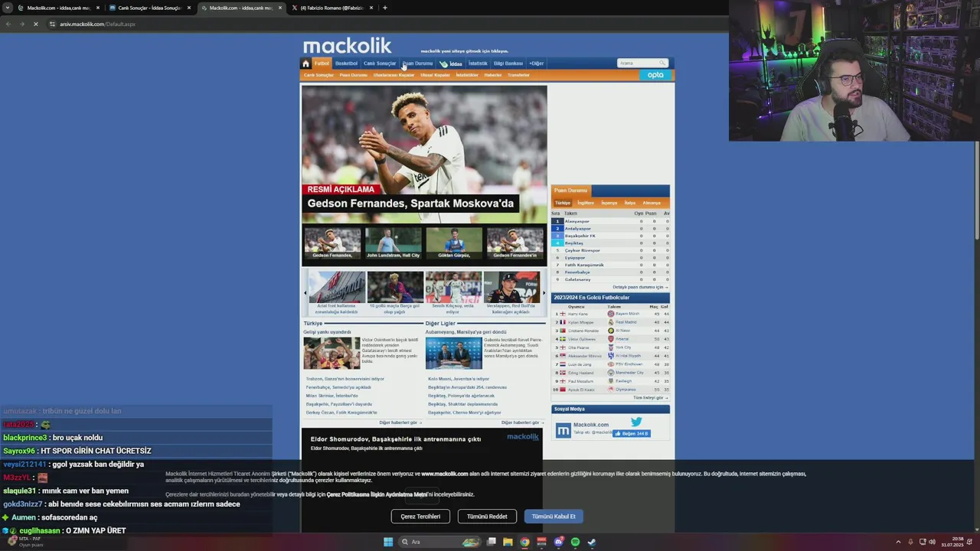The width and height of the screenshot is (980, 551).
Task: Open İstatistikler in orange submenu
Action: pos(467,75)
